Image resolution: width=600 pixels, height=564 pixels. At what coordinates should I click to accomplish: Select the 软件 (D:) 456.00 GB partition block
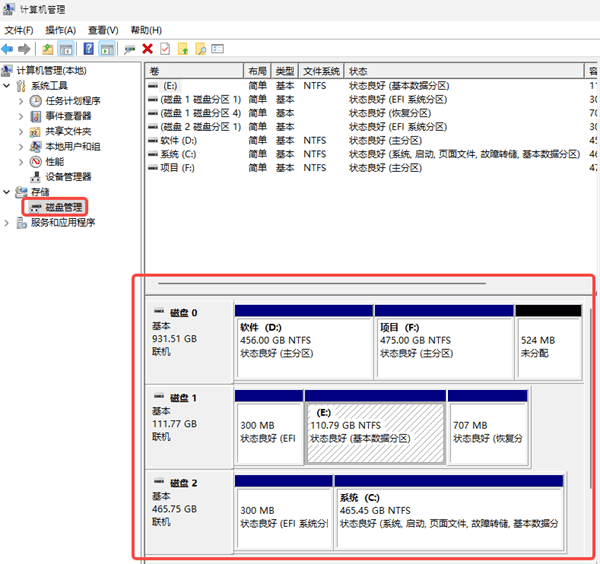(304, 342)
